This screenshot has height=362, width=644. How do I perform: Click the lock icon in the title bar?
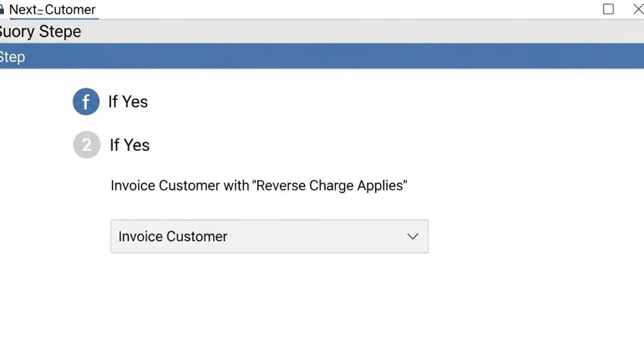pyautogui.click(x=3, y=9)
